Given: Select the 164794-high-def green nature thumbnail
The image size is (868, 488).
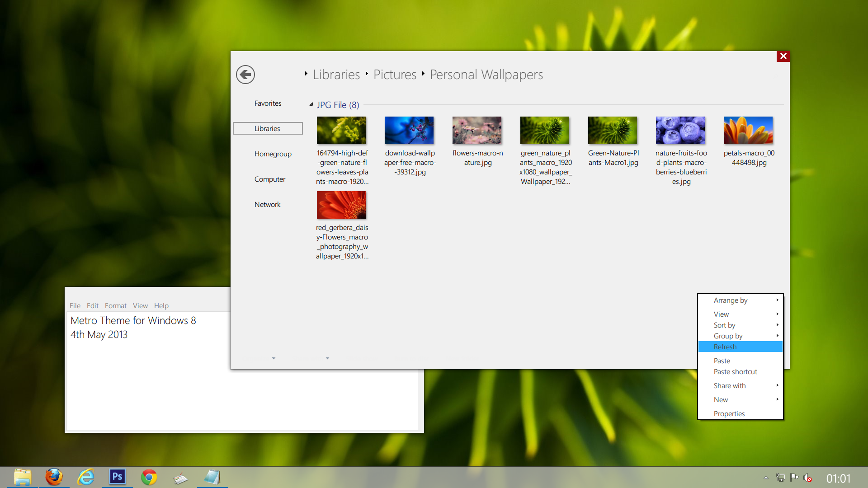Looking at the screenshot, I should pyautogui.click(x=341, y=131).
